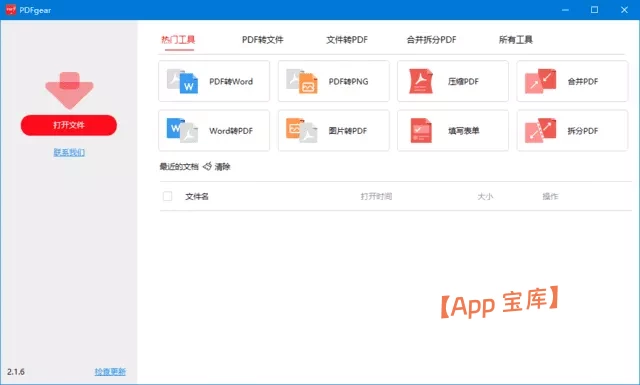Click the 打开时间 column header
This screenshot has width=640, height=385.
click(x=376, y=196)
